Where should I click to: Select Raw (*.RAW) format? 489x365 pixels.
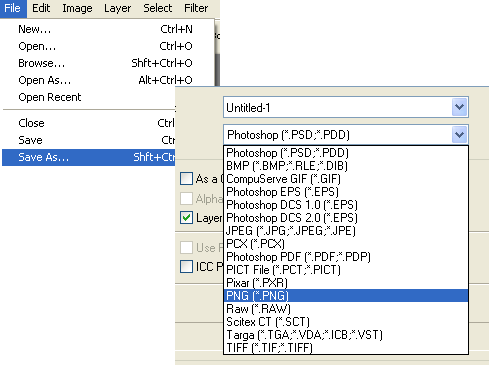point(346,309)
